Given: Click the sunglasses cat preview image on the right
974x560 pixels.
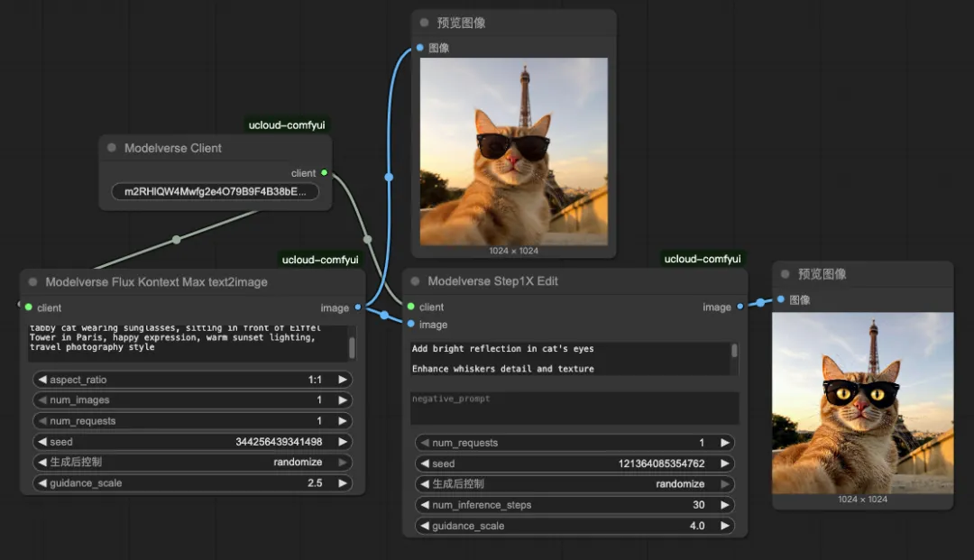Looking at the screenshot, I should coord(862,402).
